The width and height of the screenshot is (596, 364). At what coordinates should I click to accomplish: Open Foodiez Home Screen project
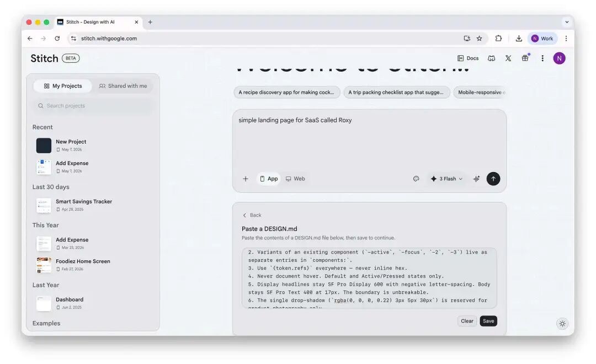coord(93,265)
